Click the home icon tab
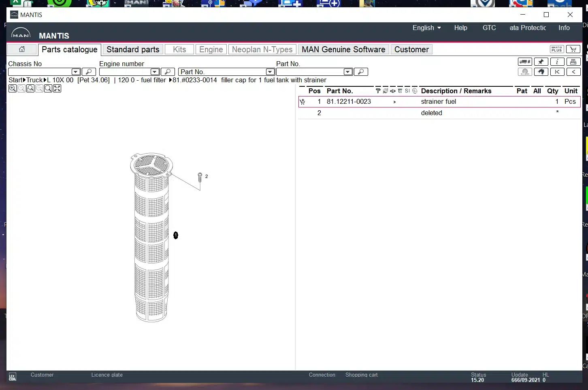588x390 pixels. point(22,49)
